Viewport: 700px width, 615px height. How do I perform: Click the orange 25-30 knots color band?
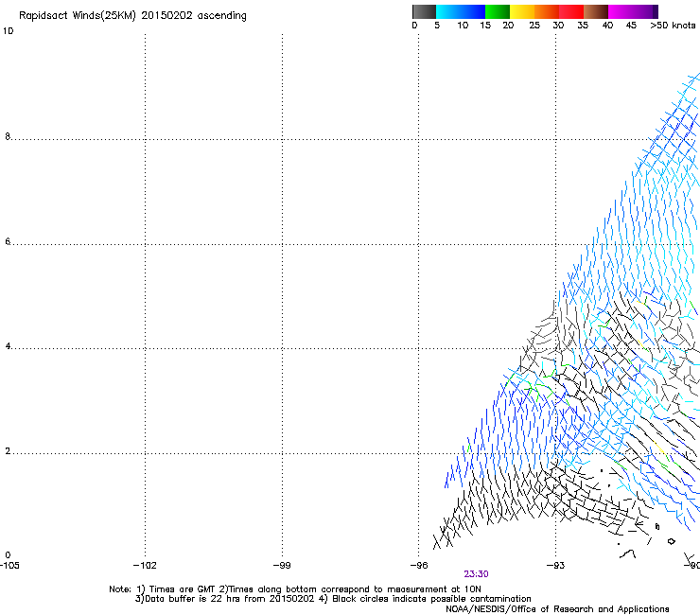pyautogui.click(x=547, y=11)
